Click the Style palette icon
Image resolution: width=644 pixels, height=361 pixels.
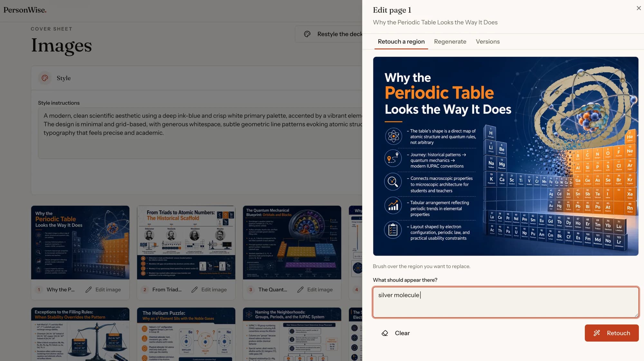point(45,78)
